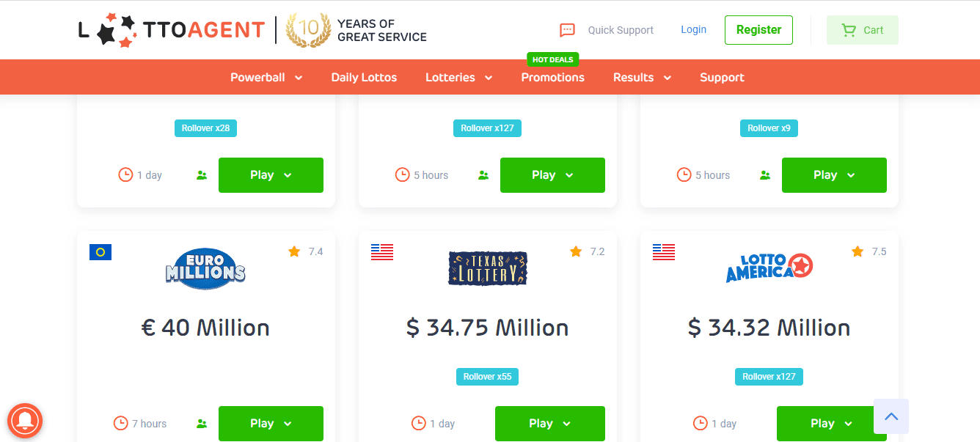
Task: Open the Quick Support chat icon
Action: pyautogui.click(x=567, y=30)
